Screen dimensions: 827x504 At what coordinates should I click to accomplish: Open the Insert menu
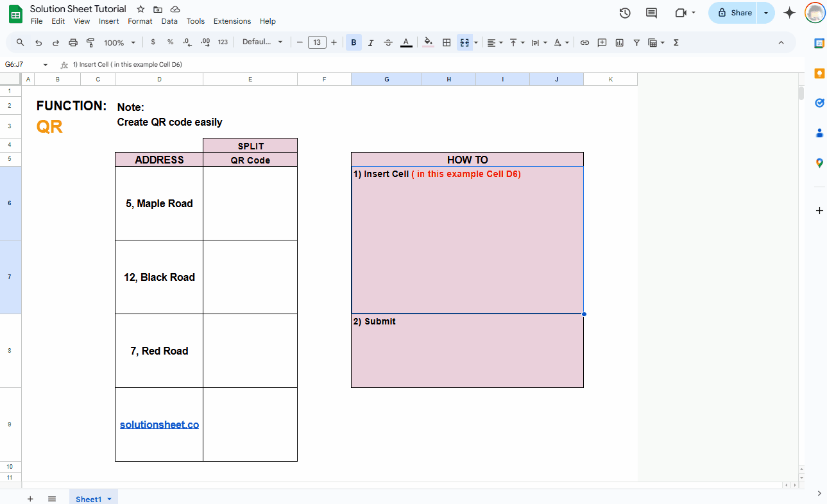click(x=109, y=21)
